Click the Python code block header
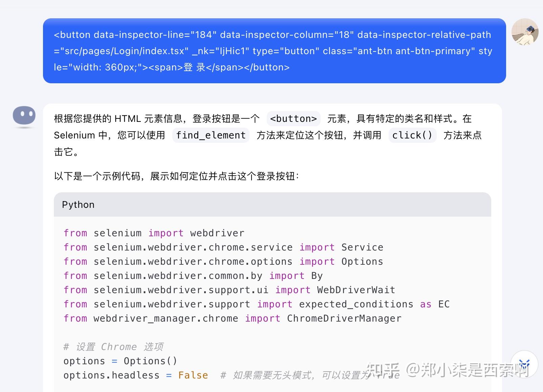 pyautogui.click(x=272, y=204)
